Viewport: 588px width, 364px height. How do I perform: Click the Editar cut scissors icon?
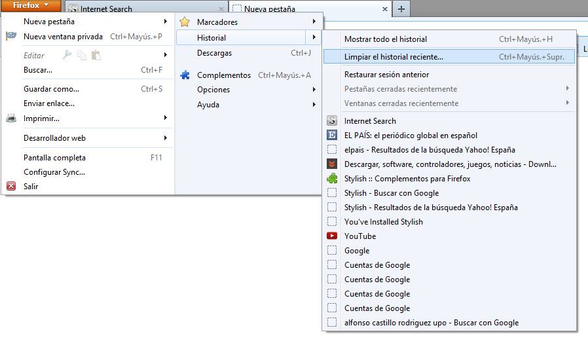pyautogui.click(x=67, y=55)
